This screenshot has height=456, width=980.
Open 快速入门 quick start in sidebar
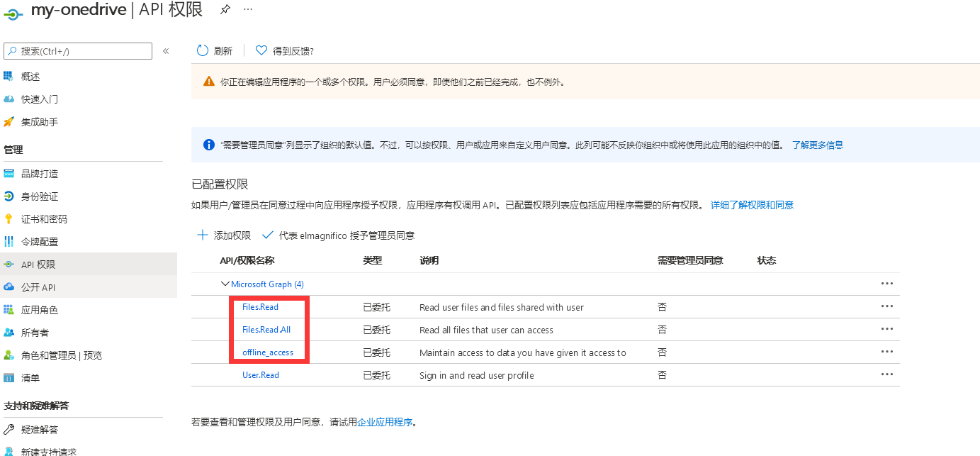40,99
